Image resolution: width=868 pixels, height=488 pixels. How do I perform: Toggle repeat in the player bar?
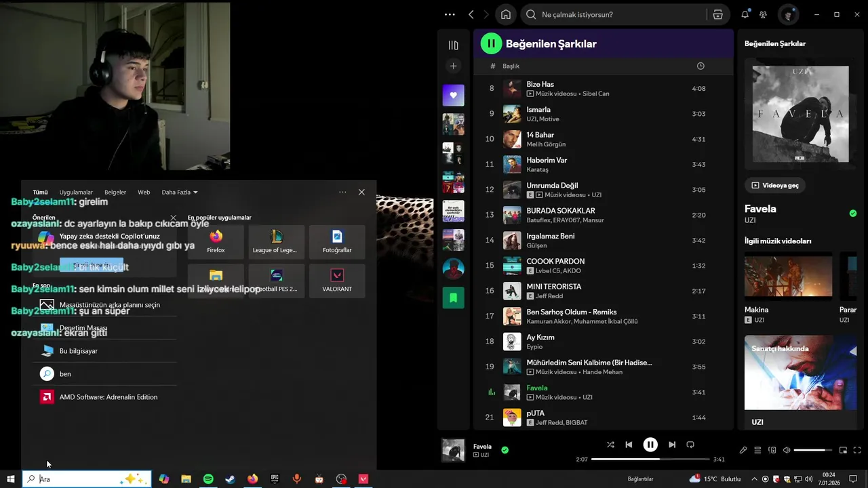point(690,445)
